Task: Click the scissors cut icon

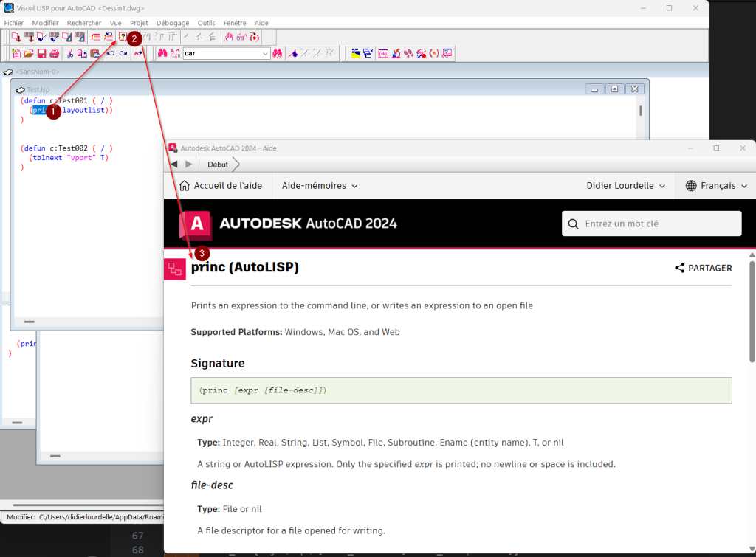Action: coord(70,53)
